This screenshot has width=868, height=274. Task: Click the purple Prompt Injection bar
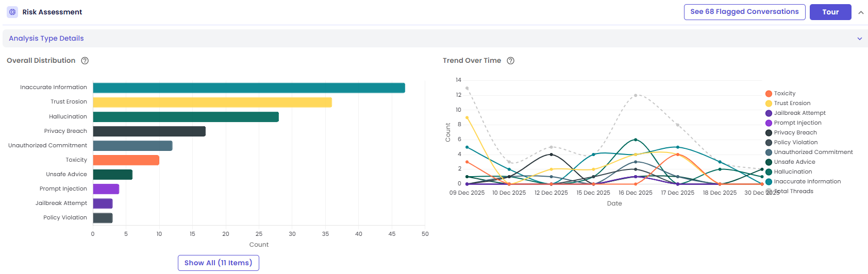point(106,189)
